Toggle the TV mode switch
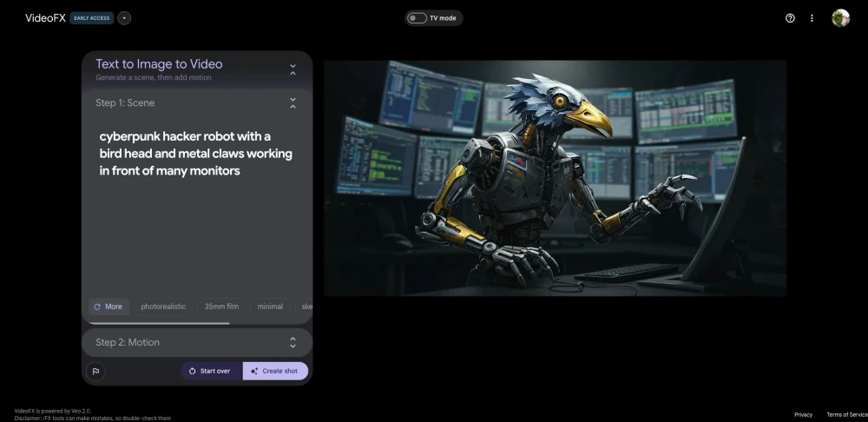Screen dimensions: 868x422 [x=418, y=18]
